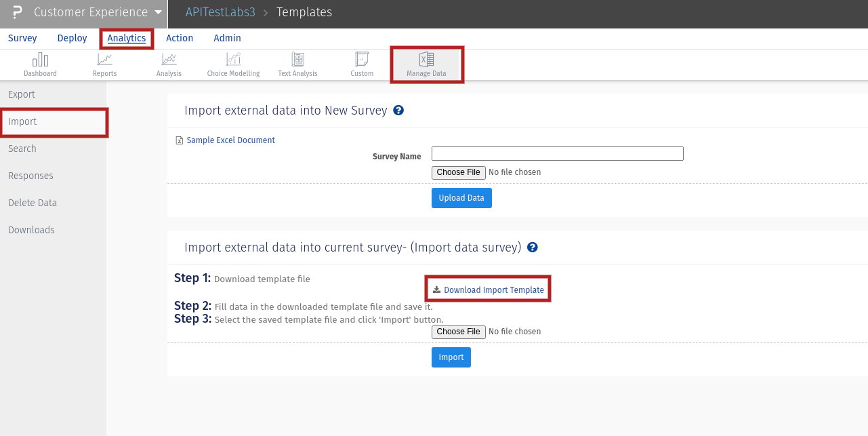
Task: Select the Text Analysis icon
Action: [297, 60]
